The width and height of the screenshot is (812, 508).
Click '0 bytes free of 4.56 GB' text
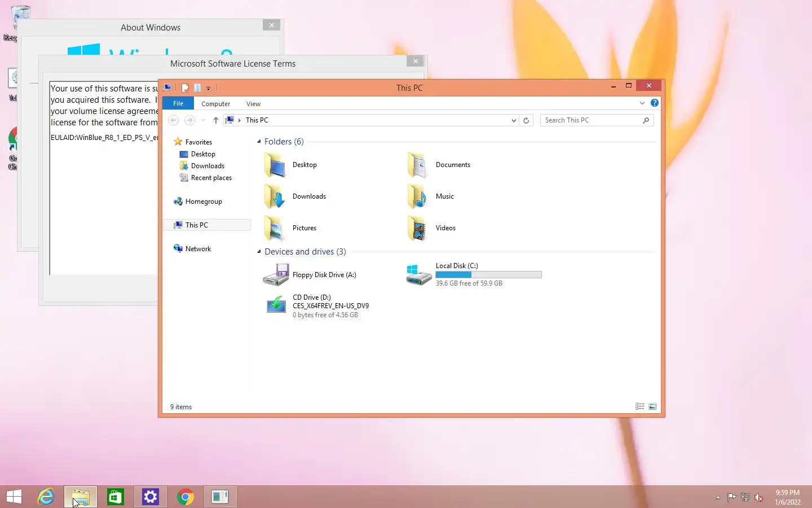pos(325,315)
